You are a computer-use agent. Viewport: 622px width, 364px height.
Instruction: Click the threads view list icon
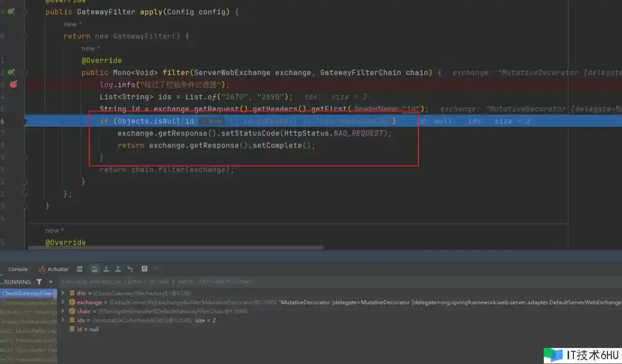[80, 269]
